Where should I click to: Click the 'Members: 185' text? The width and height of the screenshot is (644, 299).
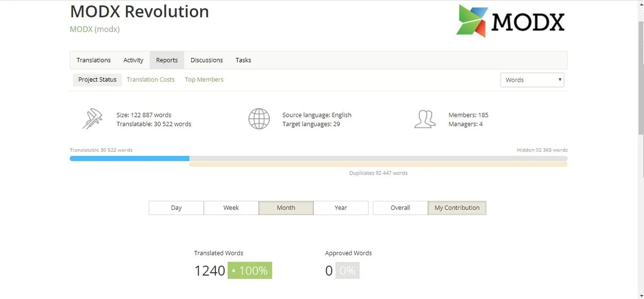468,115
